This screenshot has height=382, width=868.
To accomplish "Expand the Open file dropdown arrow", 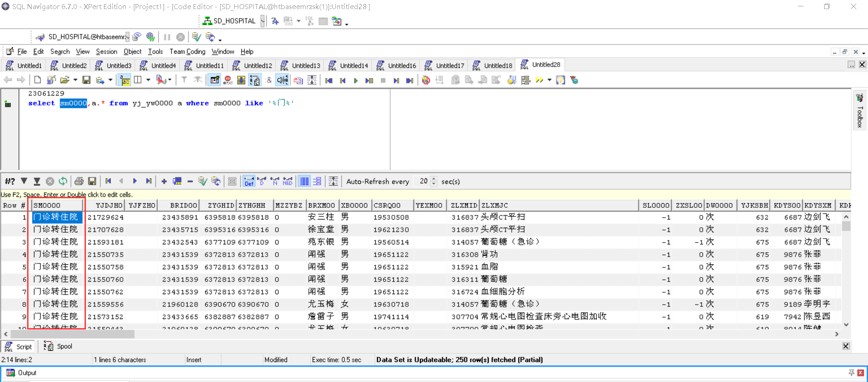I will coord(75,80).
